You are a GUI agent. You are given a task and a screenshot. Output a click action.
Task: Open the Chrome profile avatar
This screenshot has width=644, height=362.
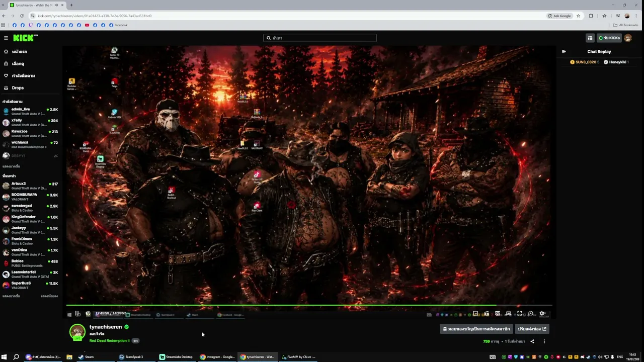pos(627,16)
